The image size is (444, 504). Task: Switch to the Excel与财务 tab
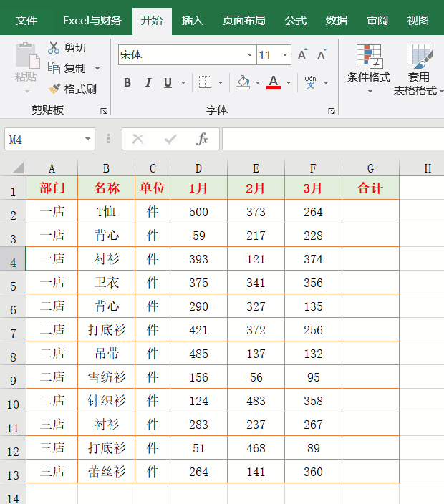tap(92, 21)
